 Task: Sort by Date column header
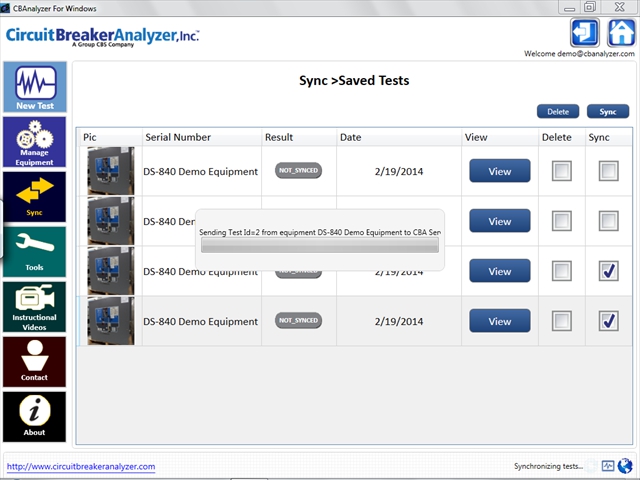coord(399,137)
